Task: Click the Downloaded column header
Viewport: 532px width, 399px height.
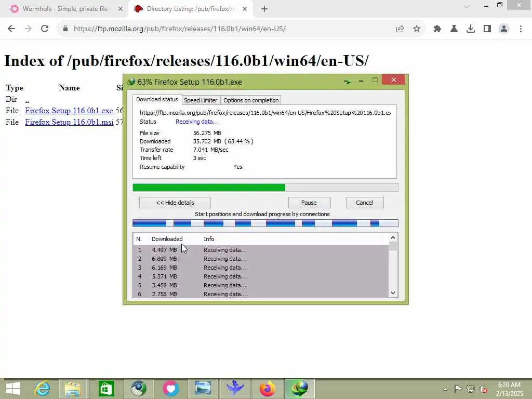Action: 167,239
